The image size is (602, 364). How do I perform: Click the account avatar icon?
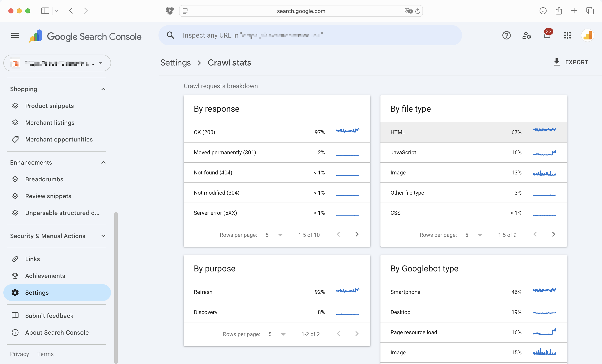click(587, 36)
